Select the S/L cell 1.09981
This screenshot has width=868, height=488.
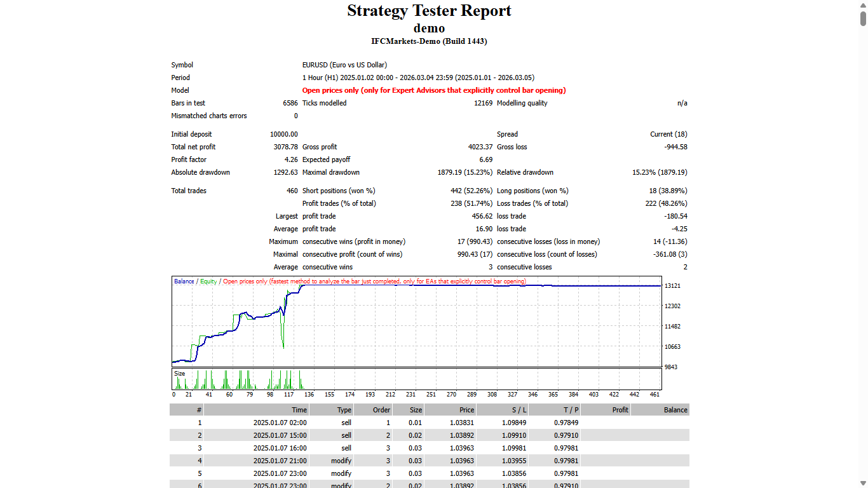click(515, 448)
